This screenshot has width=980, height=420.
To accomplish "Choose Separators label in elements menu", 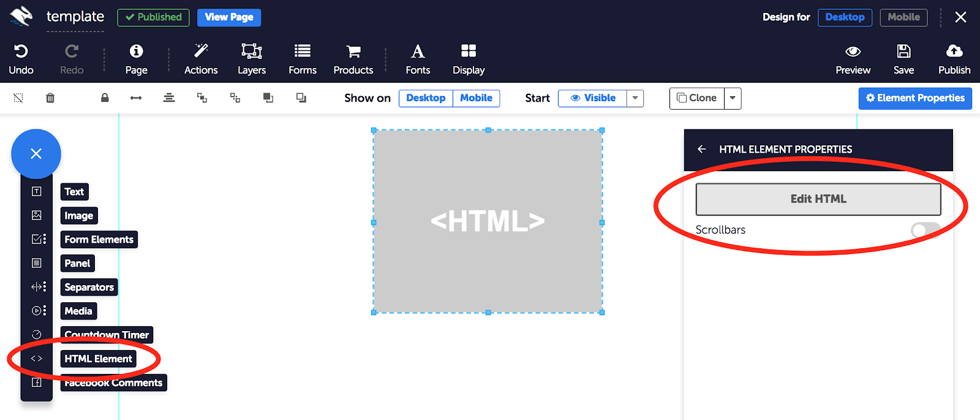I will click(x=89, y=288).
